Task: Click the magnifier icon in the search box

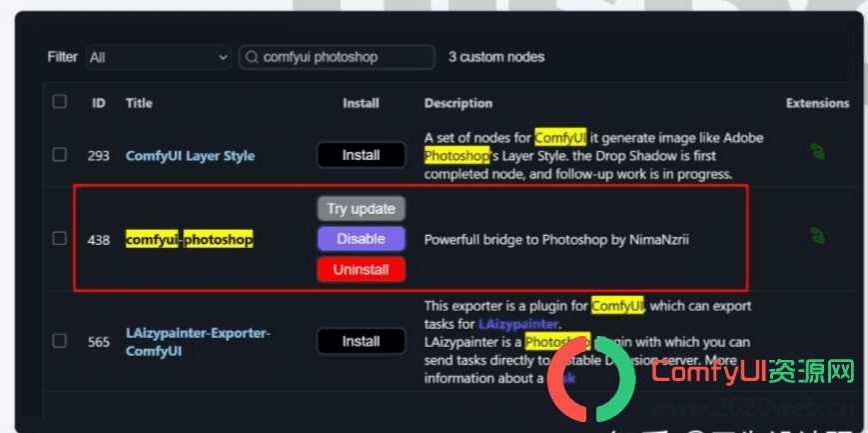Action: 252,57
